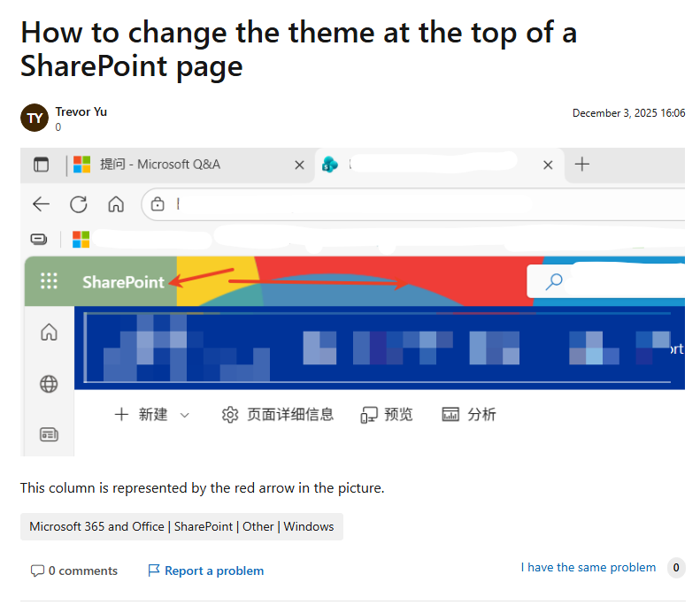Open the SharePoint home sidebar icon

[x=49, y=332]
